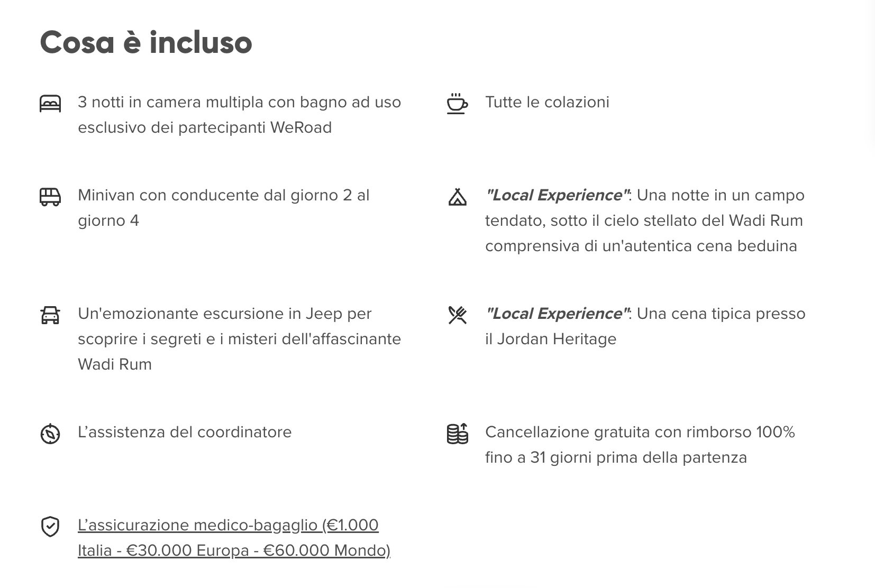Click the bed icon for multi-room nights
Viewport: 875px width, 588px height.
[x=50, y=103]
